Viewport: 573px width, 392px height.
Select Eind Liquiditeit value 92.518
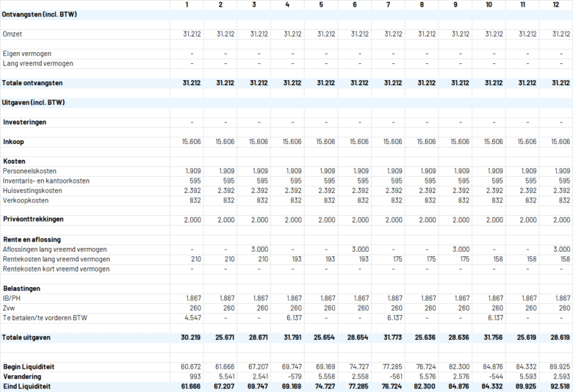(x=559, y=386)
